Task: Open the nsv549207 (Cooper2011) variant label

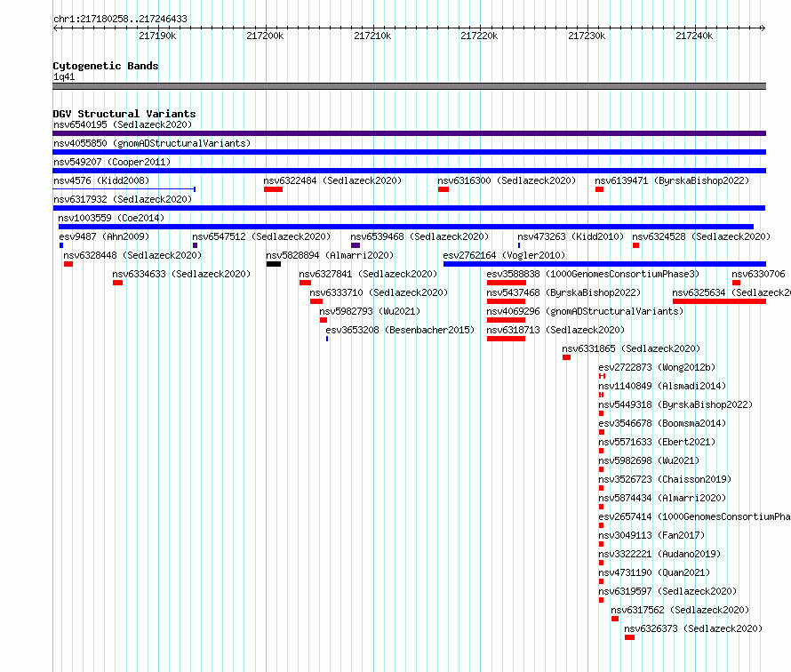Action: click(112, 162)
